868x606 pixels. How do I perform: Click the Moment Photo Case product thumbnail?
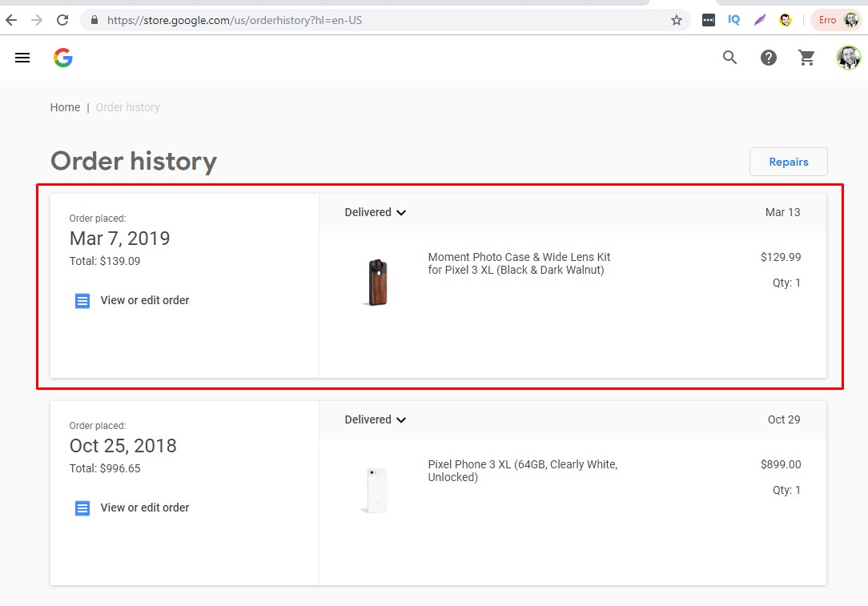[377, 283]
